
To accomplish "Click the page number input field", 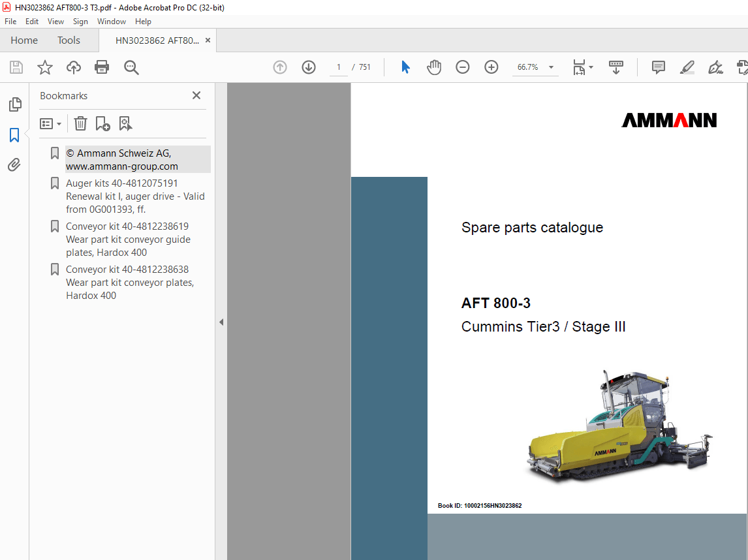I will [x=338, y=67].
